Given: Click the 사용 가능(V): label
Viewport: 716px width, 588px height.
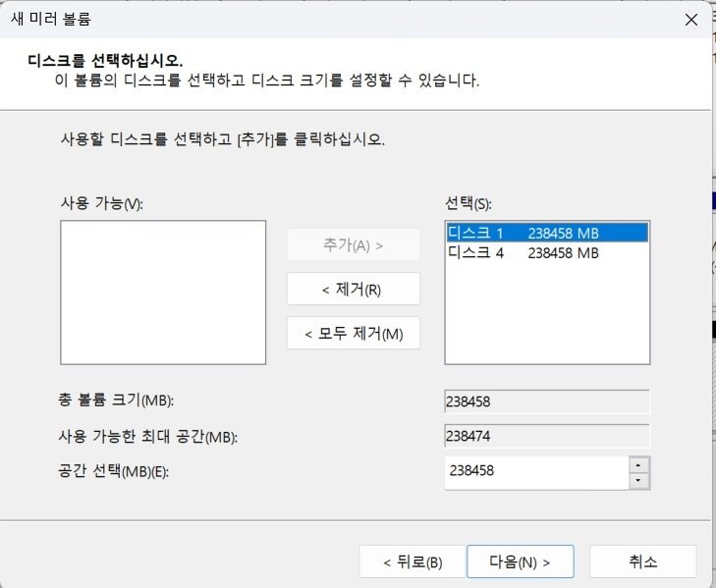Looking at the screenshot, I should click(x=102, y=203).
